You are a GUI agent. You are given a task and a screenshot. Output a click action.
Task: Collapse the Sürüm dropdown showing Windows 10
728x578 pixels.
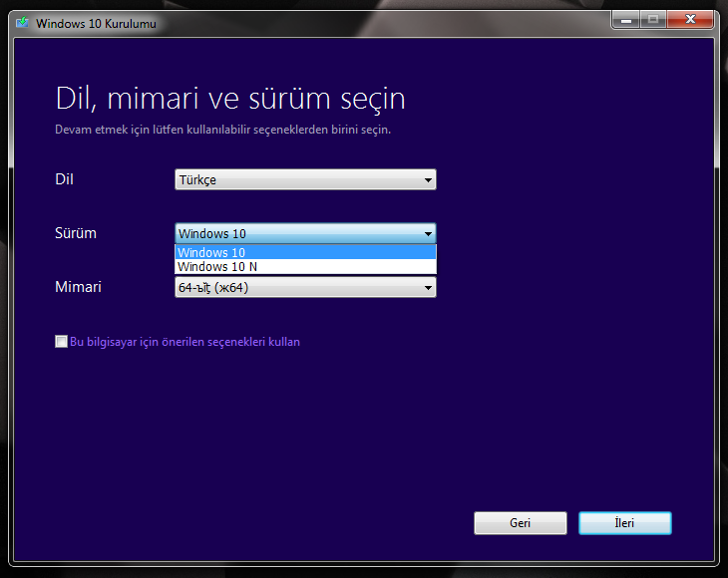305,233
